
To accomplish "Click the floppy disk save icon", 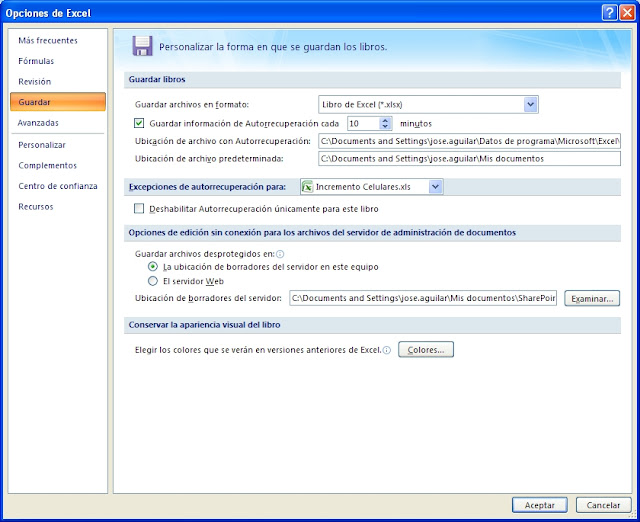I will [142, 46].
